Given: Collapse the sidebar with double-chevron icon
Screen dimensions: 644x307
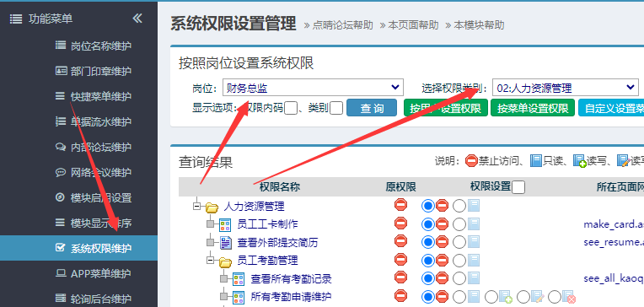Looking at the screenshot, I should [x=137, y=18].
